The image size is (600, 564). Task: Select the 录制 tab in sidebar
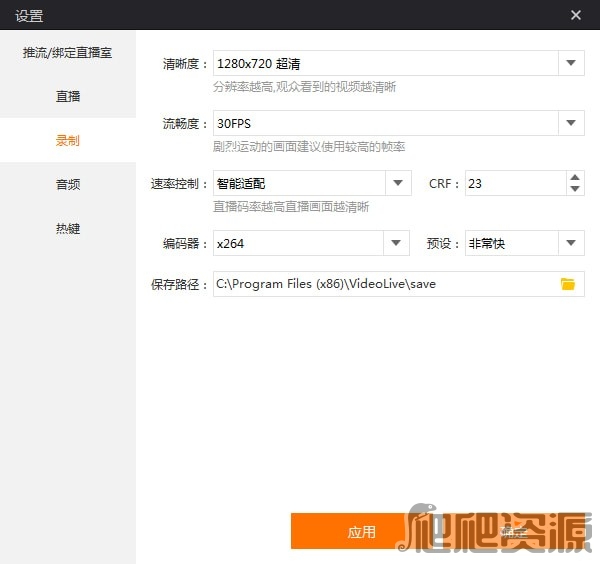pyautogui.click(x=67, y=140)
